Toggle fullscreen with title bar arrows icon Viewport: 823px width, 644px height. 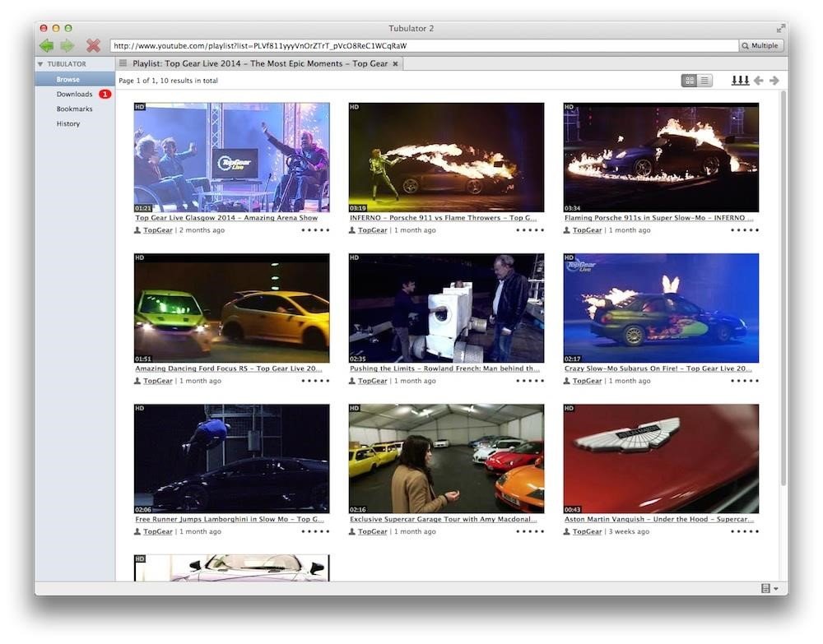coord(780,28)
